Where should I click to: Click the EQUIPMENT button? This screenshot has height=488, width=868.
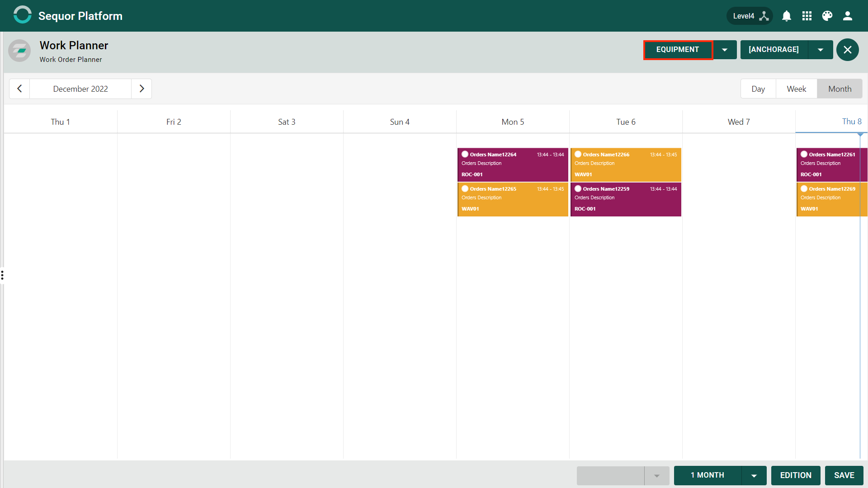click(678, 50)
